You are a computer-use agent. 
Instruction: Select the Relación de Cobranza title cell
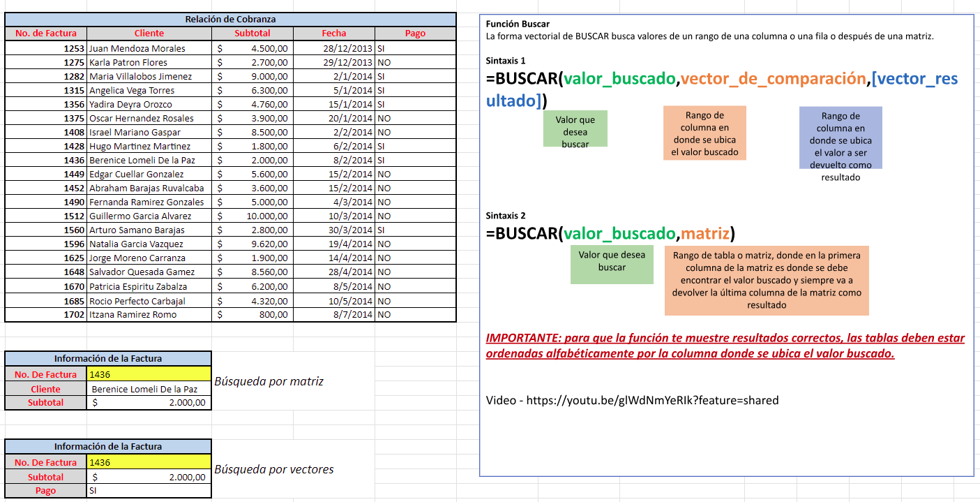pyautogui.click(x=230, y=20)
